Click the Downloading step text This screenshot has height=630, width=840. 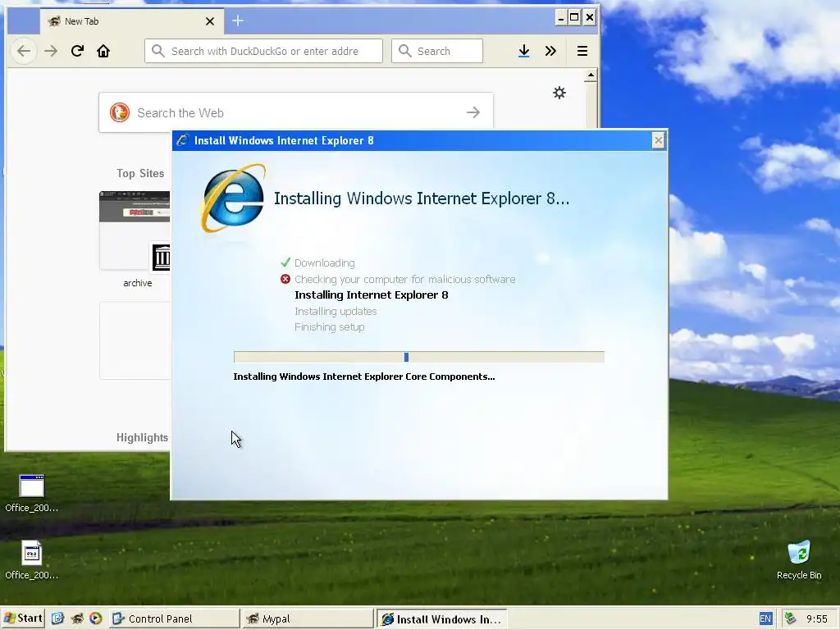(x=325, y=263)
